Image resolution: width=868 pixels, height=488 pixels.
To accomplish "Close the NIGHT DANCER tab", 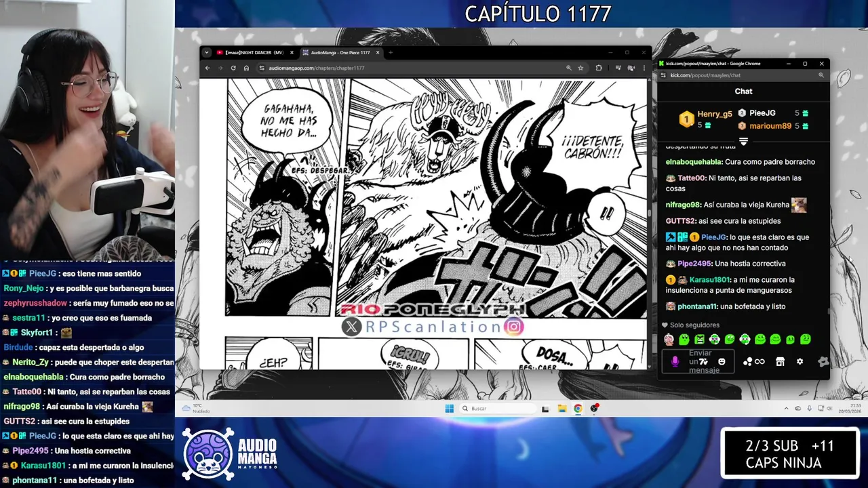I will [x=292, y=53].
